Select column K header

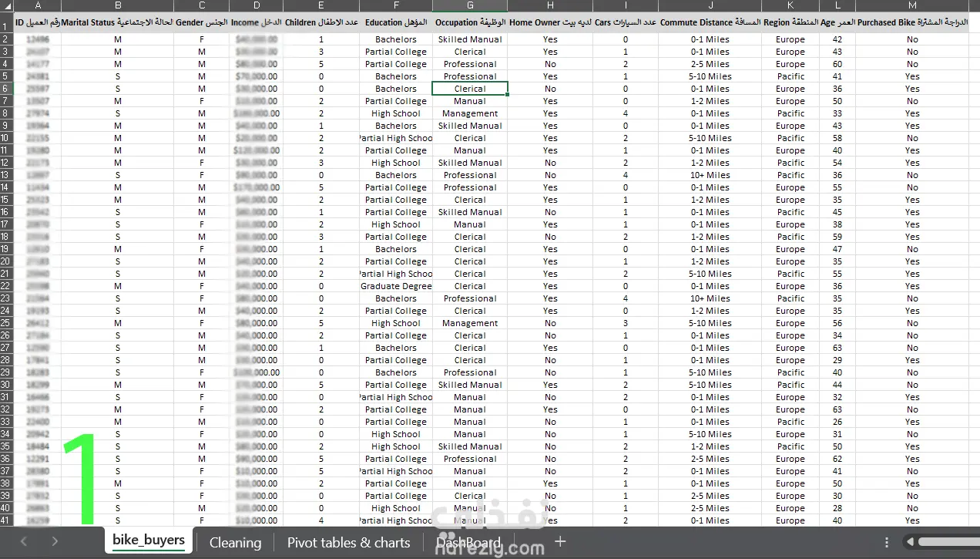click(x=790, y=5)
